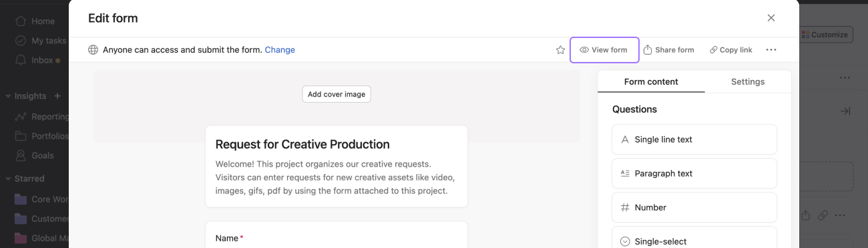The width and height of the screenshot is (868, 248).
Task: Click the My tasks check icon
Action: pyautogui.click(x=21, y=41)
